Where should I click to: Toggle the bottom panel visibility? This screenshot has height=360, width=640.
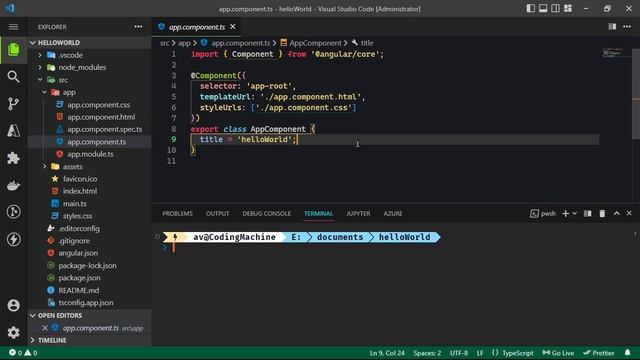(543, 9)
